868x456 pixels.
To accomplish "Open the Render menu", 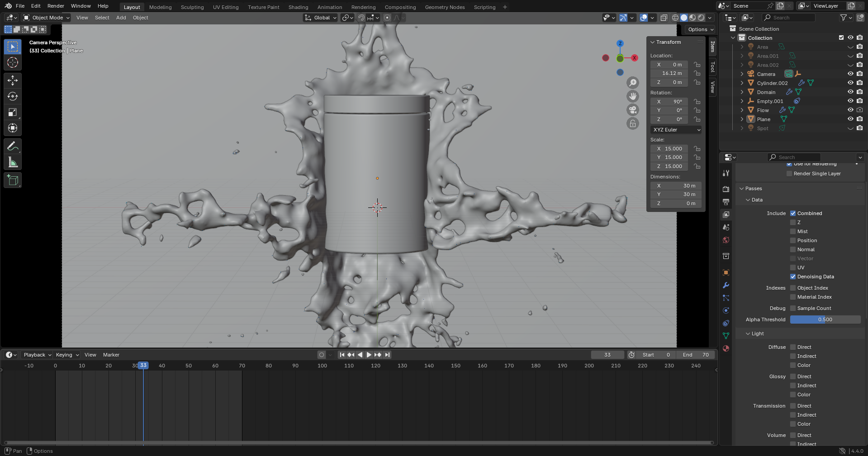I will (x=55, y=6).
